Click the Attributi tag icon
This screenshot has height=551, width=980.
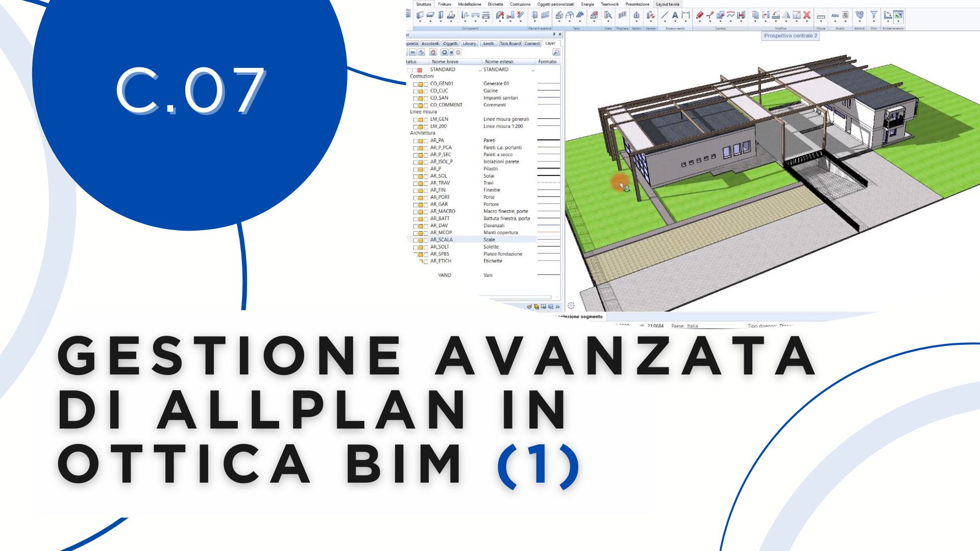(x=860, y=15)
